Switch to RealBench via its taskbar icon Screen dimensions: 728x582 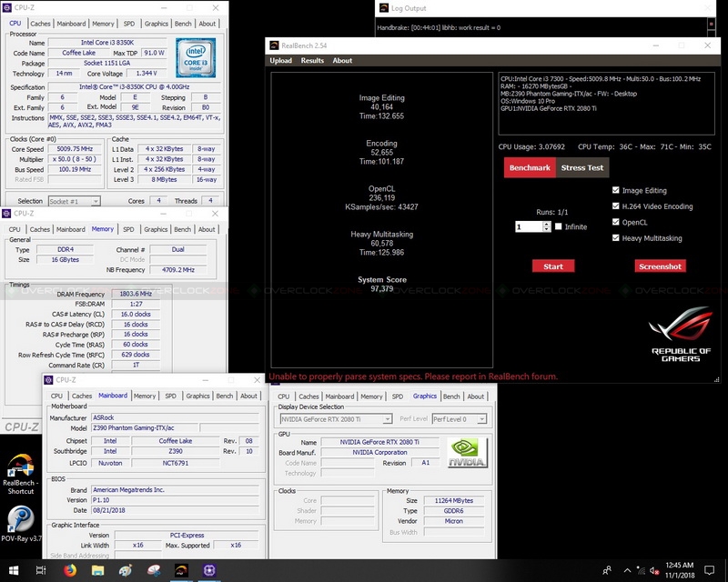pos(181,570)
